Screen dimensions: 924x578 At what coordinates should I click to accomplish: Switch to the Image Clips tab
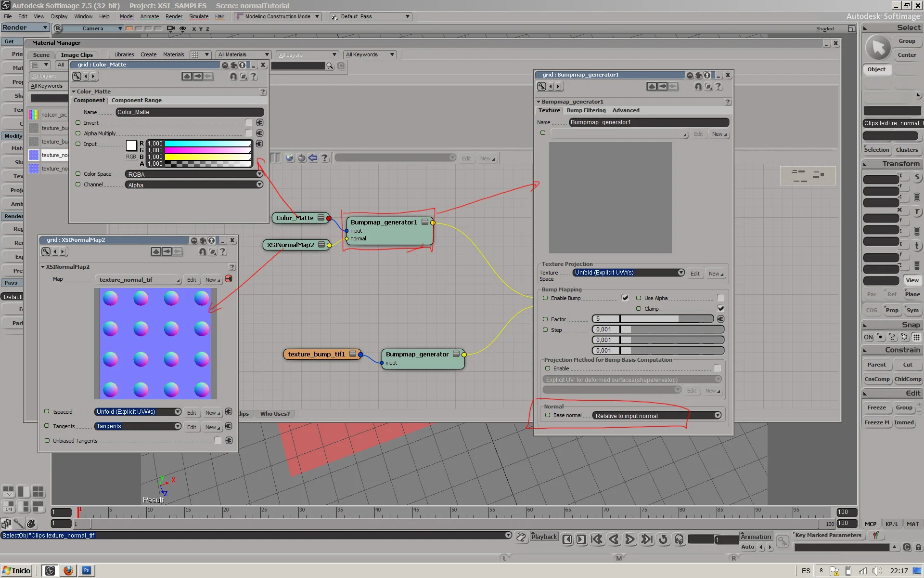pos(77,55)
